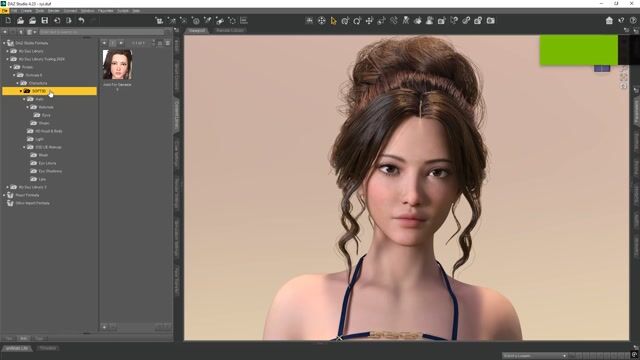This screenshot has height=360, width=640.
Task: Click the Undo arrow icon
Action: point(81,20)
